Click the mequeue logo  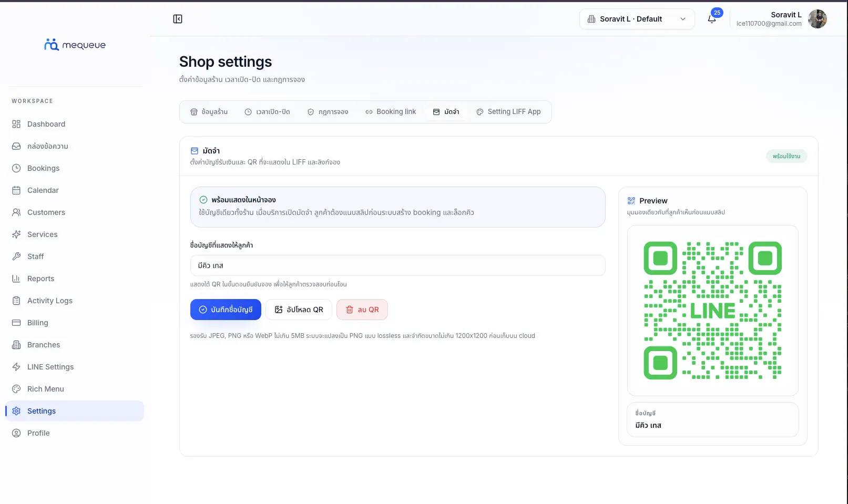click(75, 45)
